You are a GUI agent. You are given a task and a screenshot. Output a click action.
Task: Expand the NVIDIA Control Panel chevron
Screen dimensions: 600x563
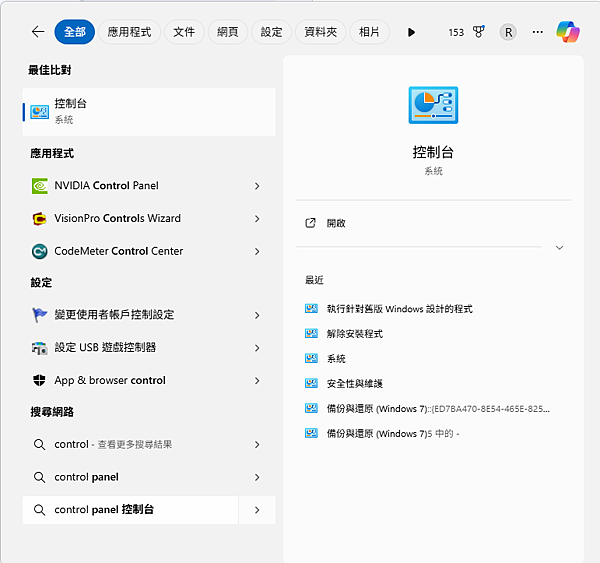(257, 186)
